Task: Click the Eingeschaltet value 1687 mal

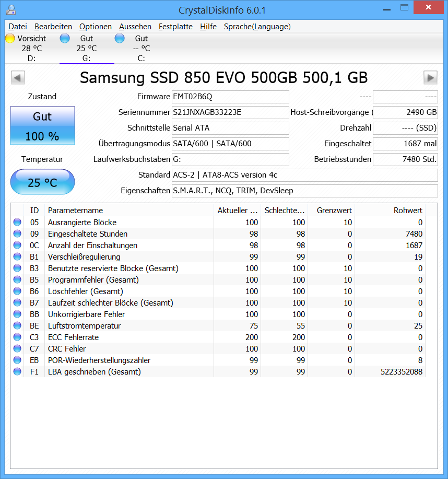Action: click(405, 144)
